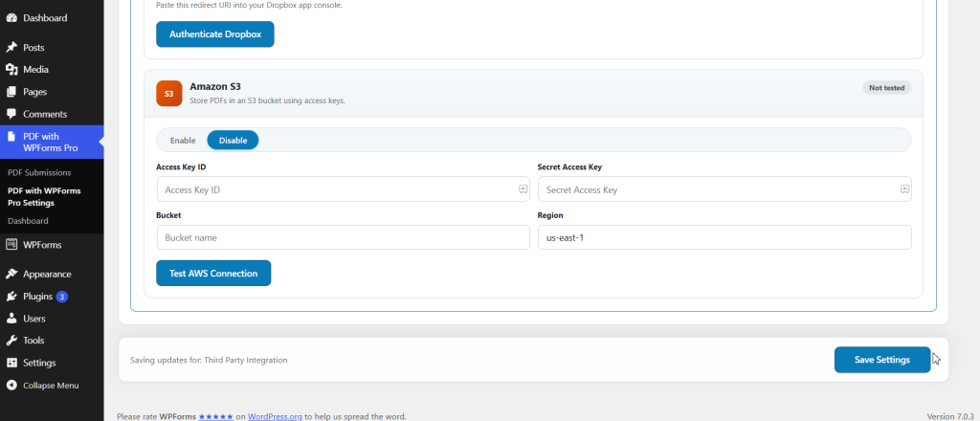Click the Settings sliders icon
The width and height of the screenshot is (980, 421).
[x=11, y=363]
